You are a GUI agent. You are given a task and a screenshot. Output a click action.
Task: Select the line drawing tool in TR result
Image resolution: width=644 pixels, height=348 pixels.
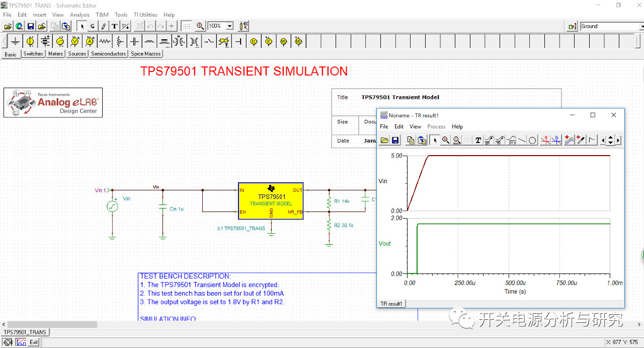coord(522,141)
